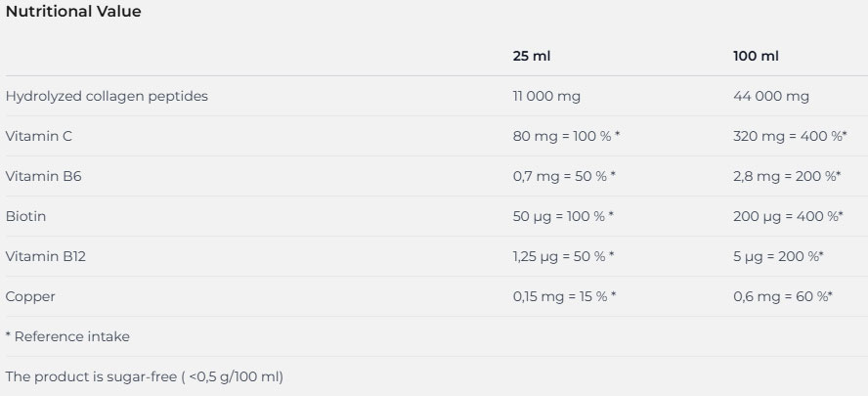Click the 50 µg = 100 % value
Viewport: 868px width, 396px height.
563,216
